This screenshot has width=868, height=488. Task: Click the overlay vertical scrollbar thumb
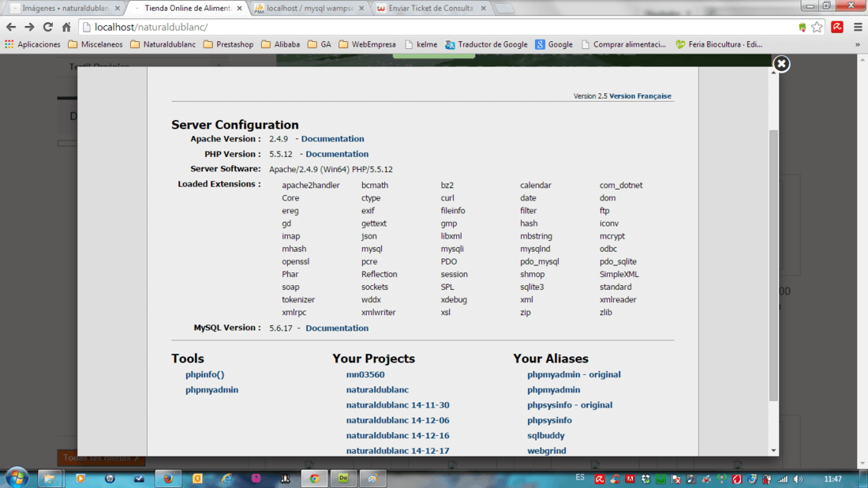tap(773, 265)
